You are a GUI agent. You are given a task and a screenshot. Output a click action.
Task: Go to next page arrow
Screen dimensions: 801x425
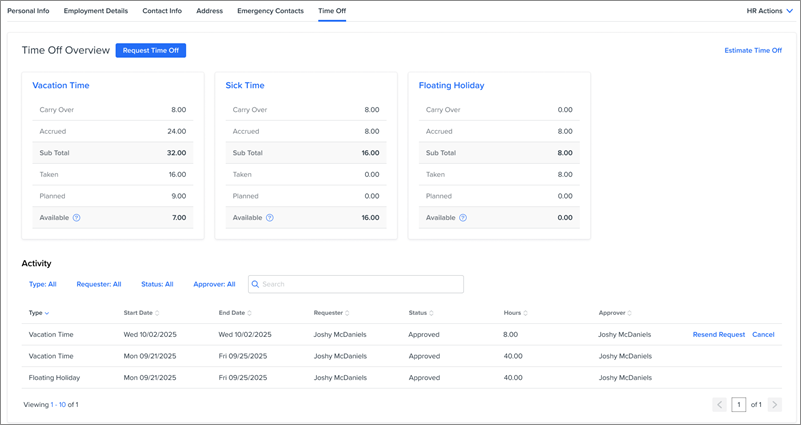[774, 405]
